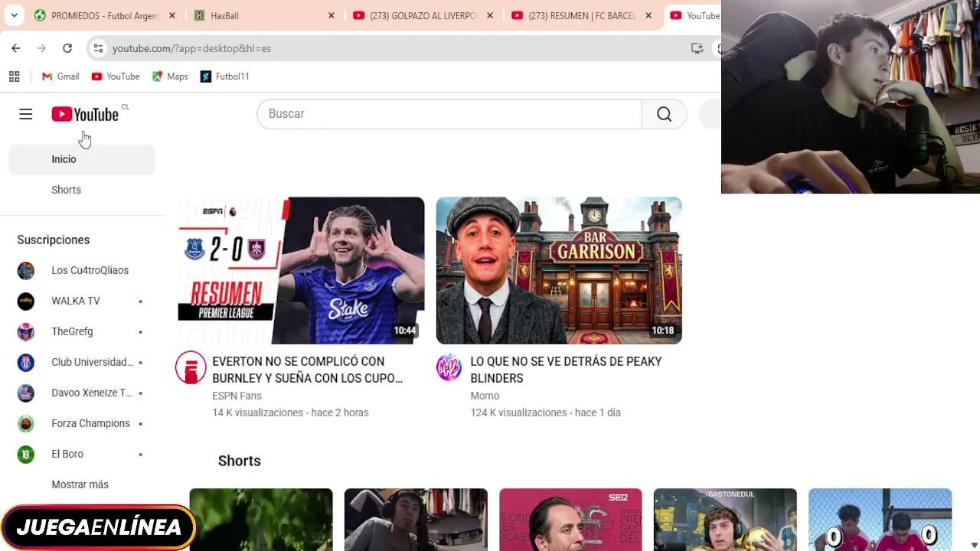Screen dimensions: 980x551
Task: Open the short with streamer wearing headset
Action: [416, 520]
